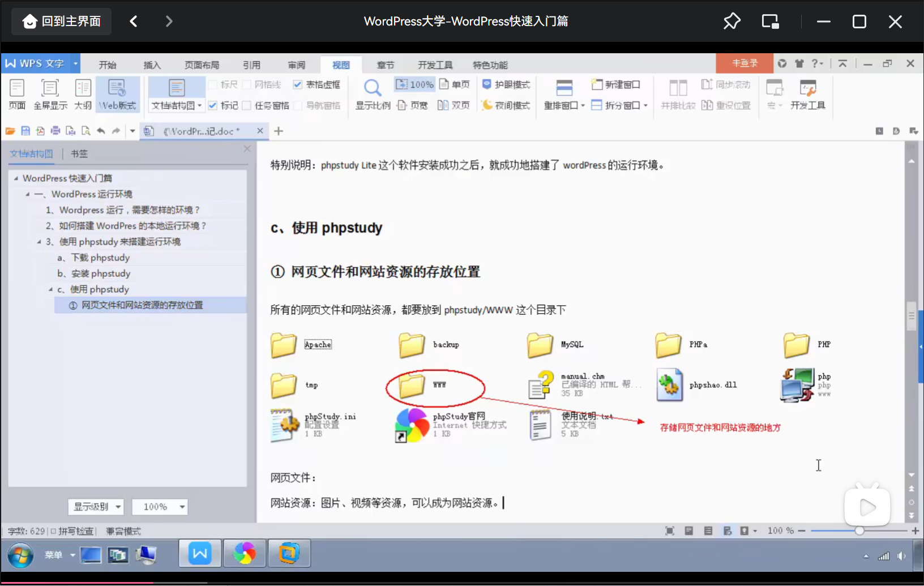Click the volume speaker tray icon
The height and width of the screenshot is (586, 924).
click(901, 556)
